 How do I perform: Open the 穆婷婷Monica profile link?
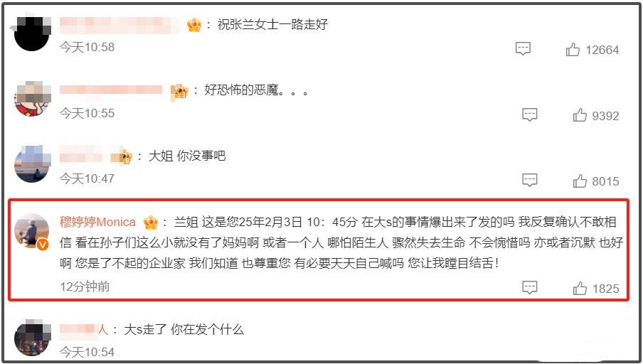pos(97,223)
